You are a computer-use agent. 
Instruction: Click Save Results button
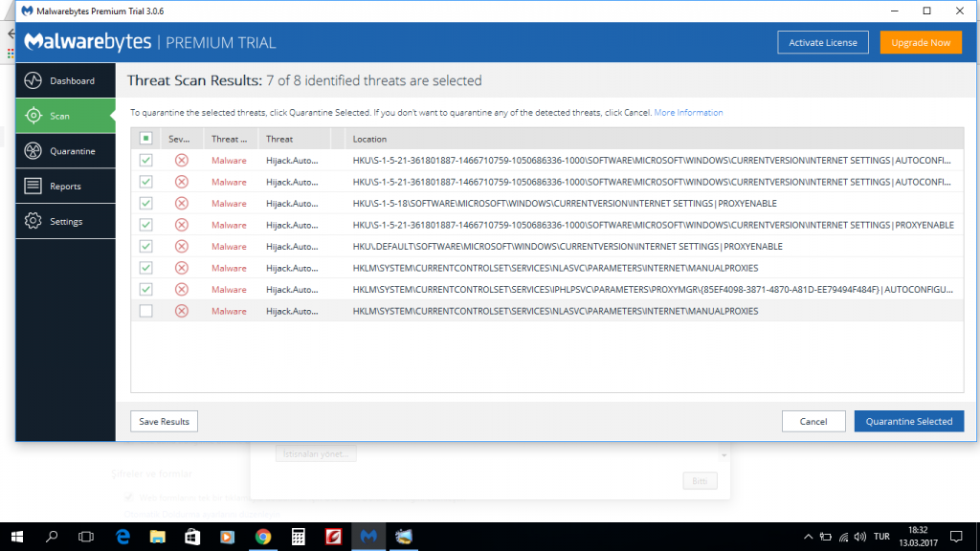[164, 422]
